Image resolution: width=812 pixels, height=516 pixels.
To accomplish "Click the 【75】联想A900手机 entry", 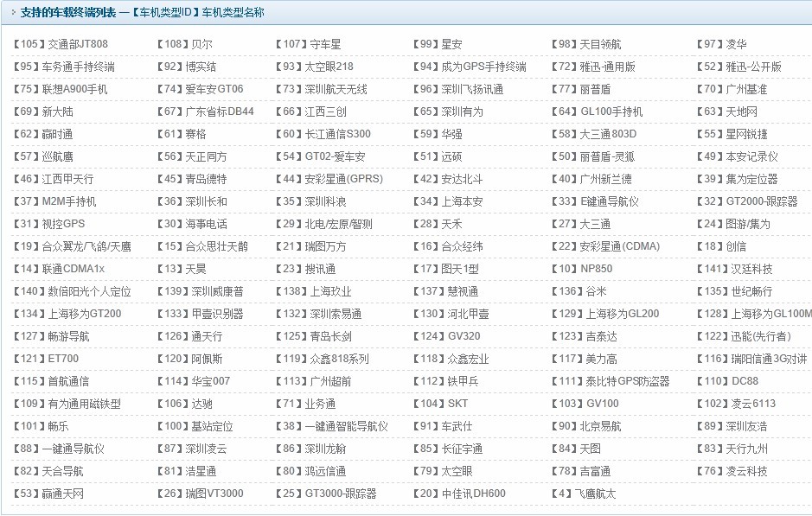I will (61, 89).
